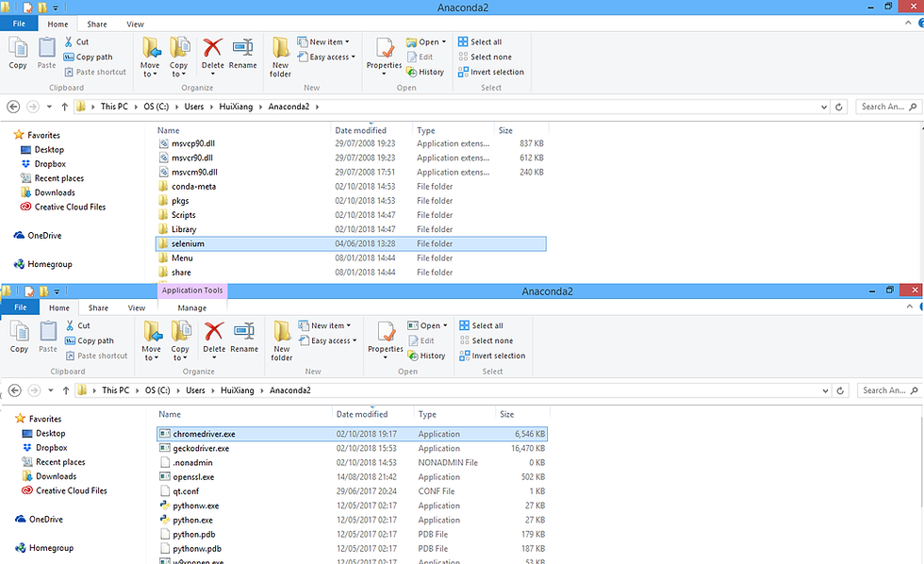Click the Paste icon in the lower window ribbon
Screen dimensions: 924x564
(48, 337)
